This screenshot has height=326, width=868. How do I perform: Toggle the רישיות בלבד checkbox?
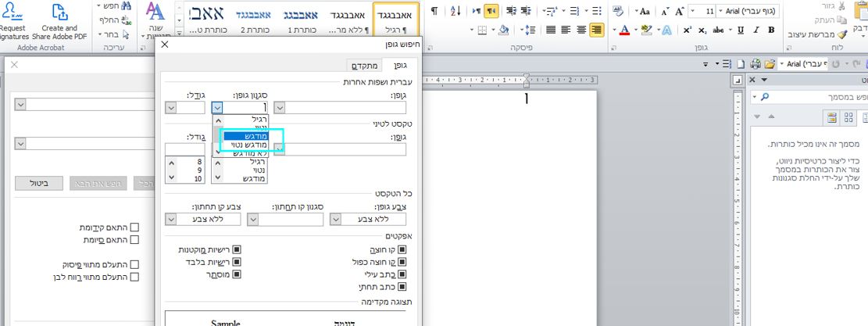point(237,262)
